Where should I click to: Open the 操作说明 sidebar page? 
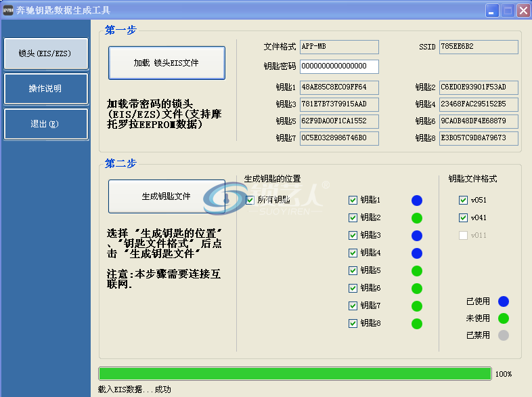click(x=46, y=89)
